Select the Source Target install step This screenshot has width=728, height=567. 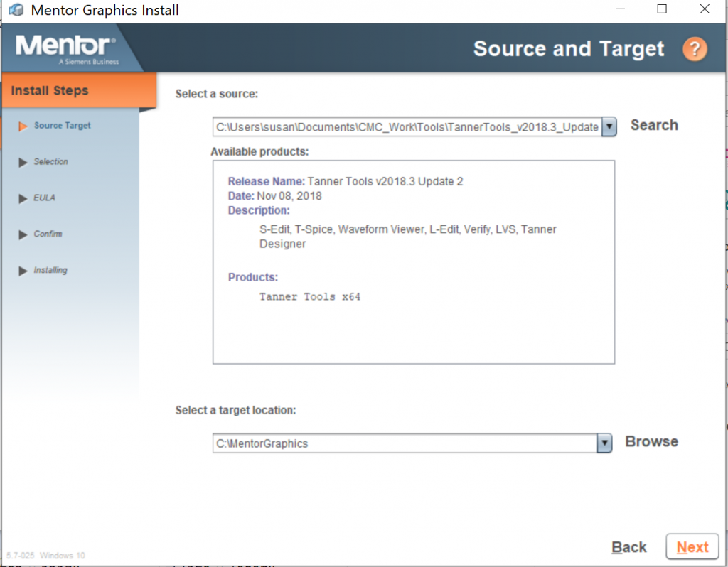coord(63,125)
